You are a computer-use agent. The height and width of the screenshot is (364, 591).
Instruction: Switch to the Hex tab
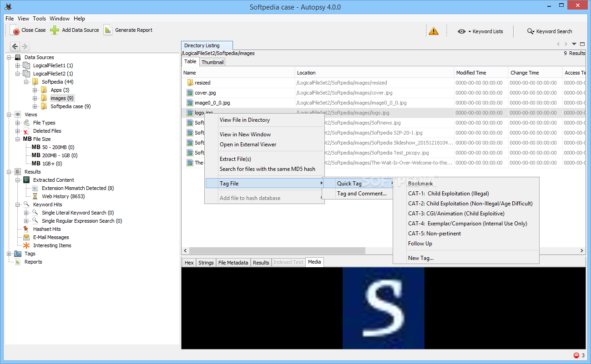pos(189,263)
